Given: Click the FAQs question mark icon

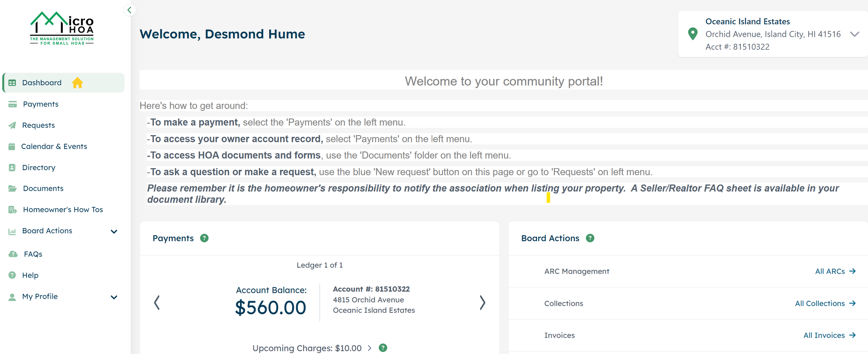Looking at the screenshot, I should pyautogui.click(x=13, y=254).
